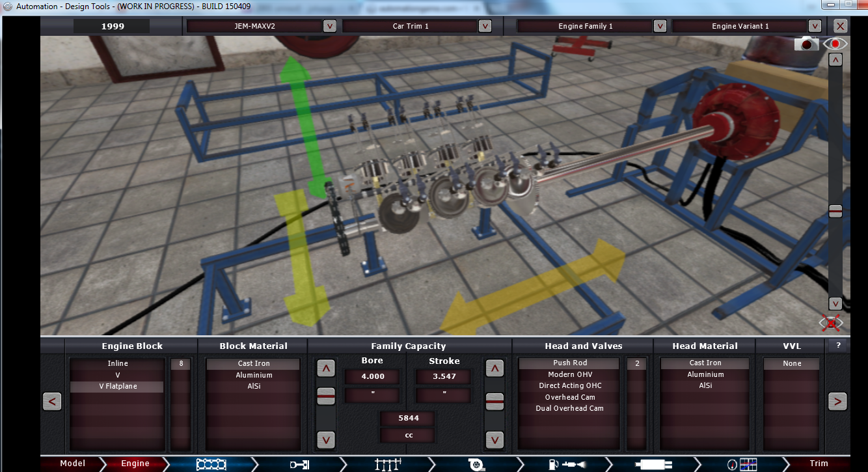Click the camera zoom slider handle
868x472 pixels.
point(835,211)
